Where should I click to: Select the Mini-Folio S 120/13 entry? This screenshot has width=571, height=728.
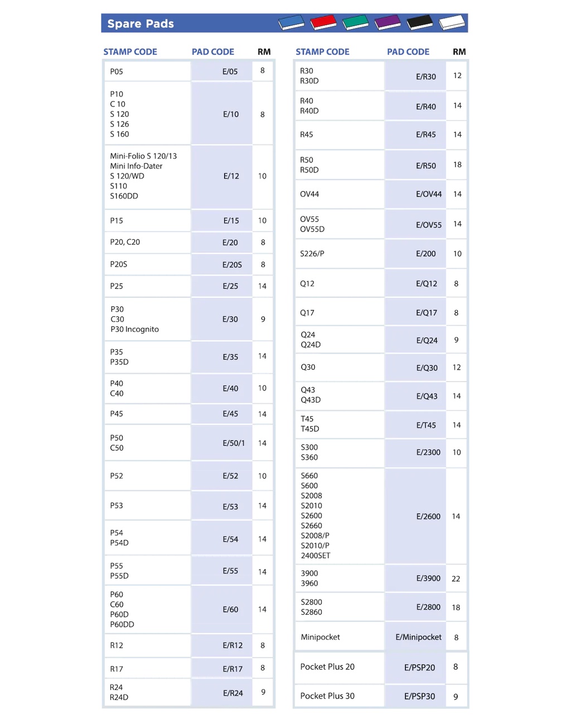(x=143, y=156)
